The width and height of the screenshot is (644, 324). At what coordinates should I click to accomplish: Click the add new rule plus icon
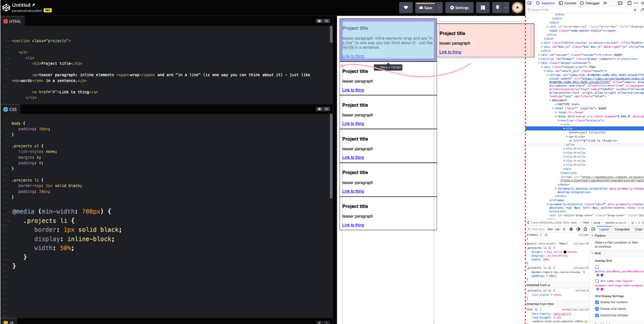tap(564, 229)
